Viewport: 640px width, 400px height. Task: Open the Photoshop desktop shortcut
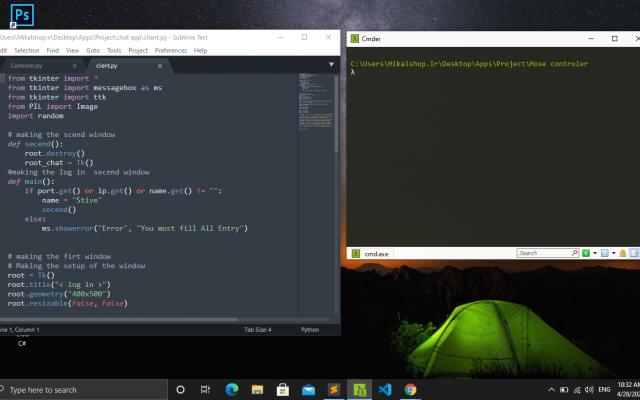click(22, 16)
